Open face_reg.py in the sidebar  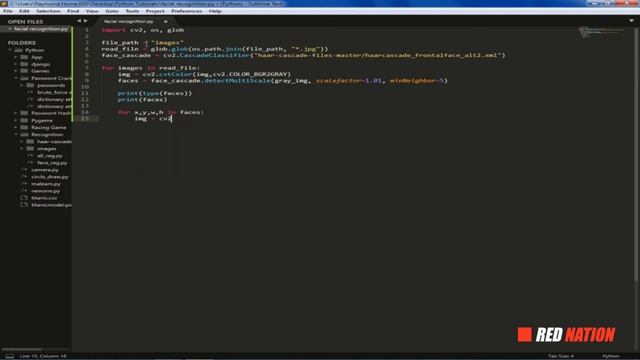pyautogui.click(x=52, y=162)
